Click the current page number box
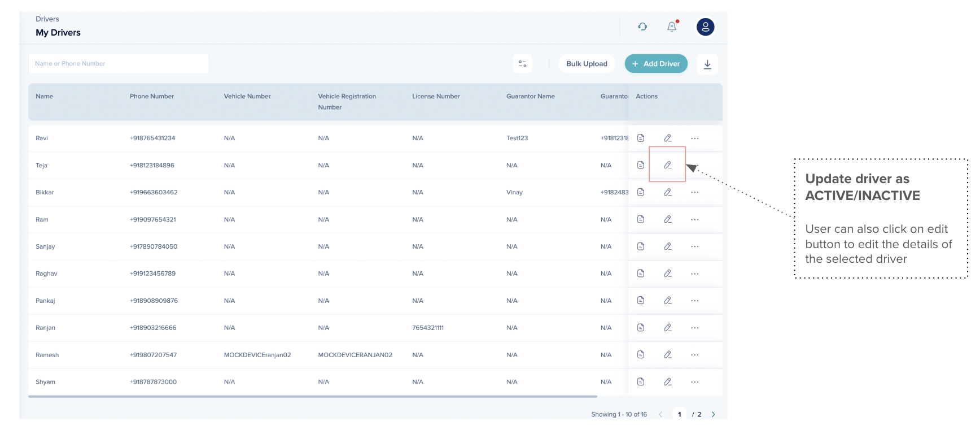 680,414
